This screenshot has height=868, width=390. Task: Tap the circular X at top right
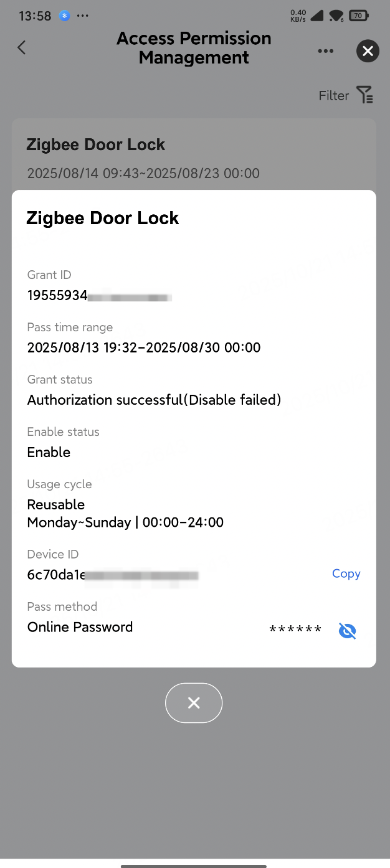(x=368, y=51)
